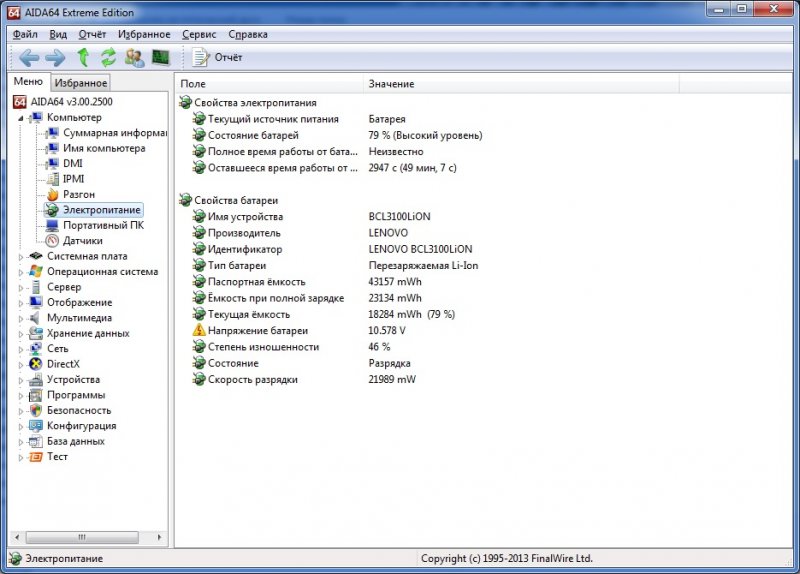Click the Back arrow toolbar icon
Screen dimensions: 800x574
tap(28, 57)
